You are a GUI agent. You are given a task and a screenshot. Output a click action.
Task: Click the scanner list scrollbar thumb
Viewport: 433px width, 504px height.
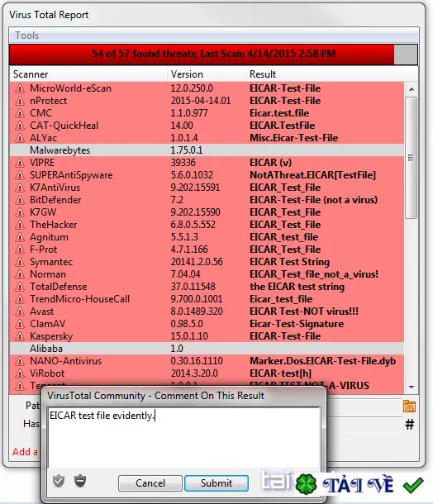(x=412, y=158)
